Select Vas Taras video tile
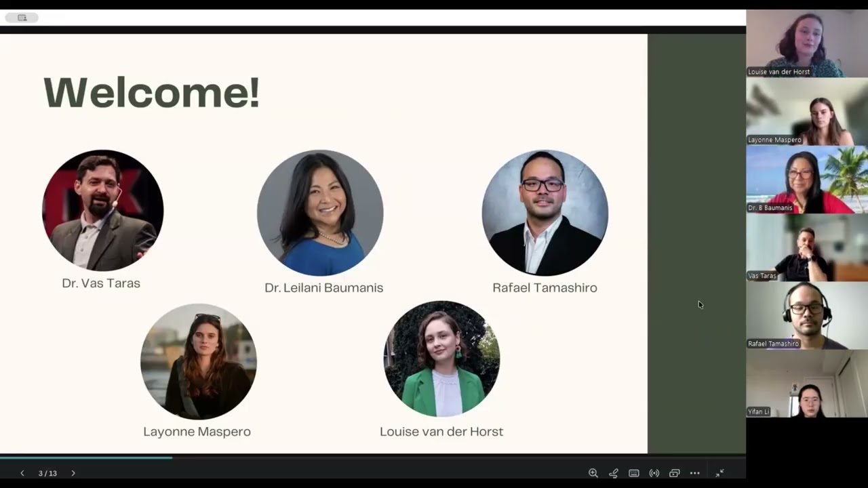868x488 pixels. [807, 247]
